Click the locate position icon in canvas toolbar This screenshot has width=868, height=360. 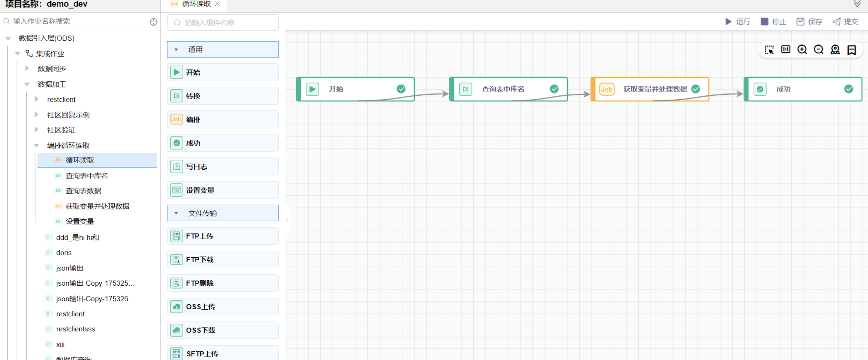[x=835, y=50]
